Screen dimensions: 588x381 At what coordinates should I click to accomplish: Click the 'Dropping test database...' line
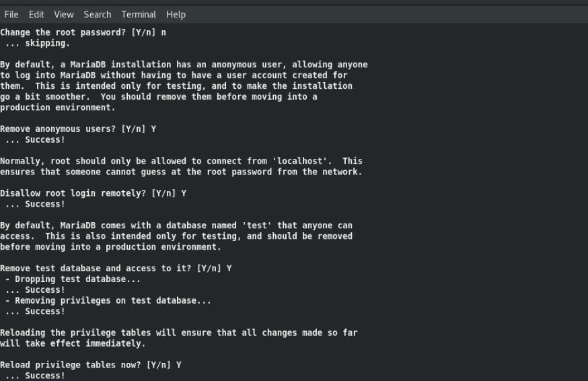(x=73, y=279)
